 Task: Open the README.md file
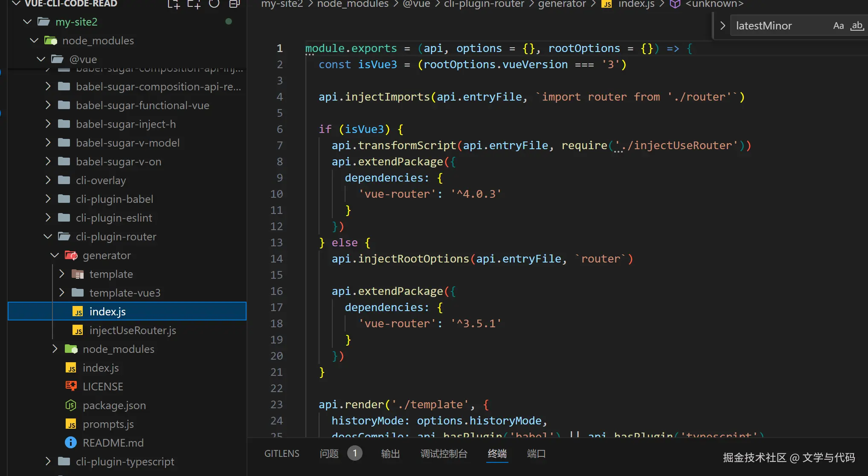click(113, 443)
